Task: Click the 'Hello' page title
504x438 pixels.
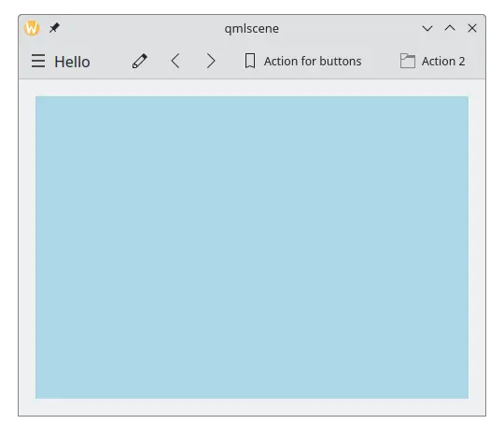Action: [x=72, y=62]
